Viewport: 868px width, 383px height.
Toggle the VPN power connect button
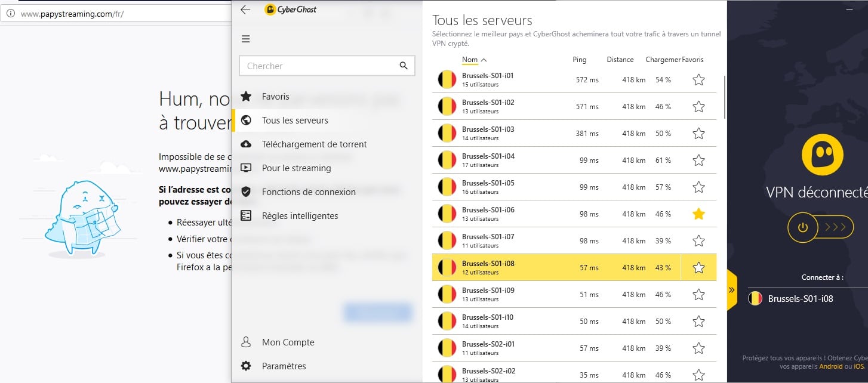point(803,227)
